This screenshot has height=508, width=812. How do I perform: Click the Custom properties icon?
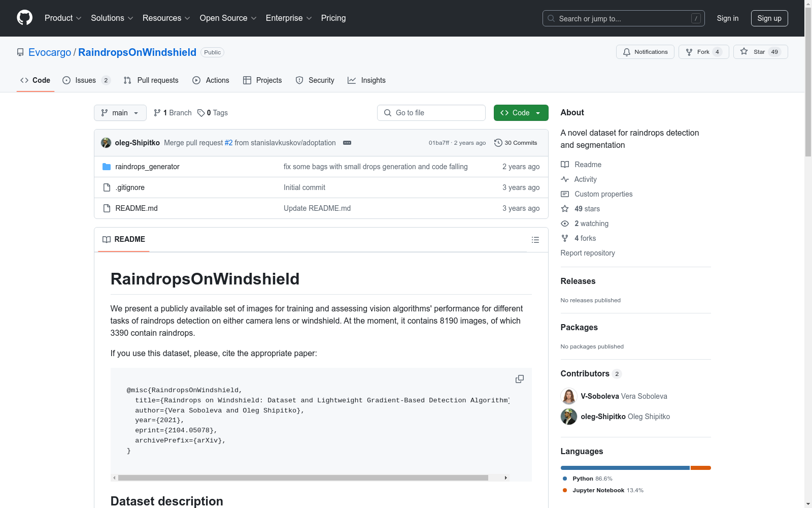pos(565,194)
